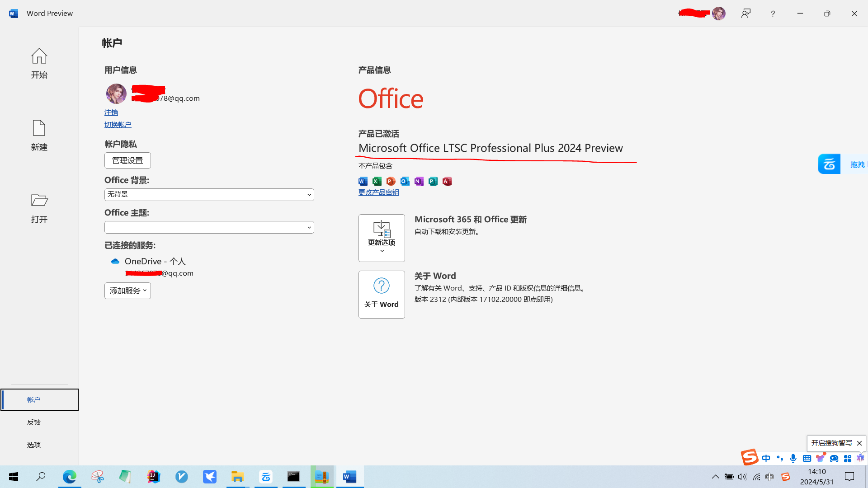Select the Options (选项) sidebar item
This screenshot has height=488, width=868.
[34, 445]
